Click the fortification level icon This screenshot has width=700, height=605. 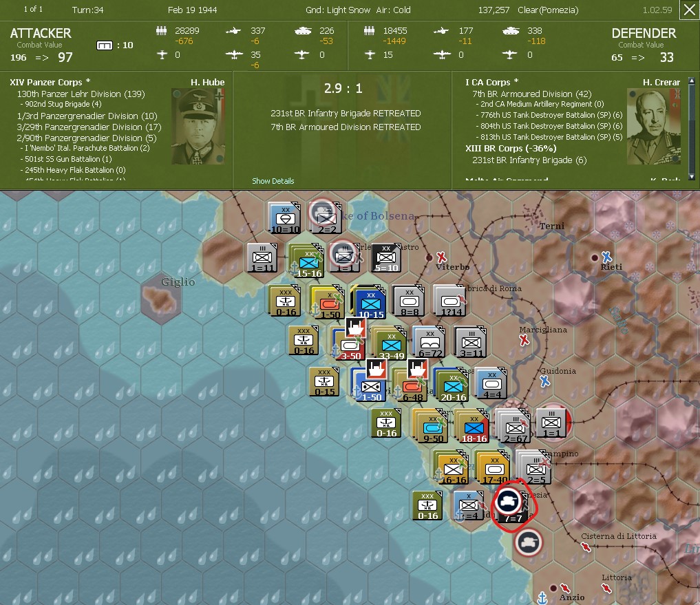point(105,45)
